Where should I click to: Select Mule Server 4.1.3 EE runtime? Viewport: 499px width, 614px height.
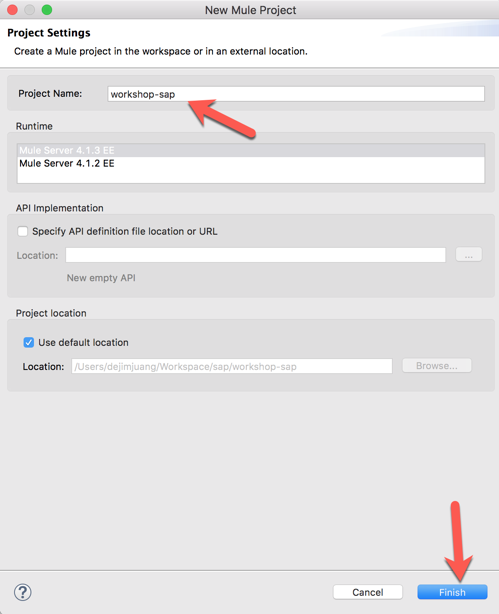pyautogui.click(x=251, y=150)
